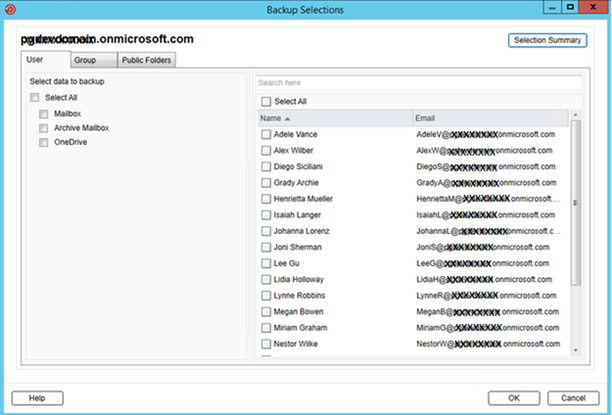612x415 pixels.
Task: Click the email starting with IsaiahL@
Action: [486, 215]
